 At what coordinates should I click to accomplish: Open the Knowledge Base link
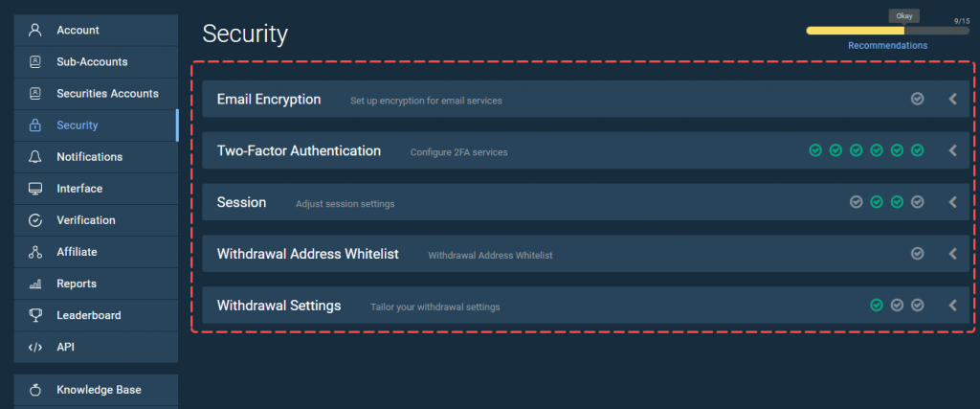pyautogui.click(x=96, y=390)
